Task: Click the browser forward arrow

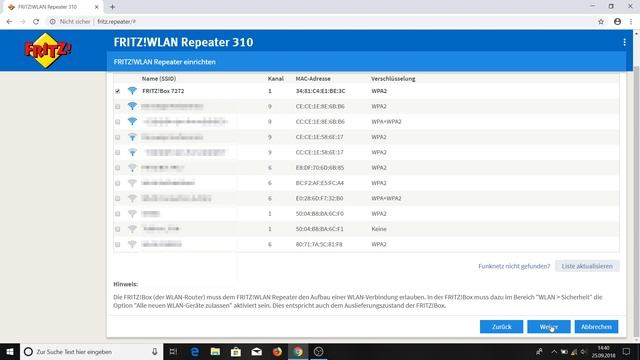Action: (x=22, y=22)
